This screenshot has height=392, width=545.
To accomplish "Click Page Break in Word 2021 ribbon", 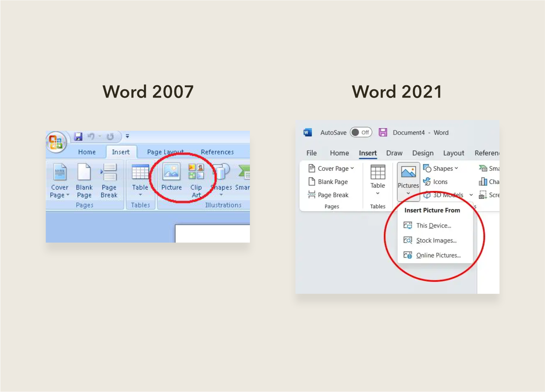I will pos(328,195).
